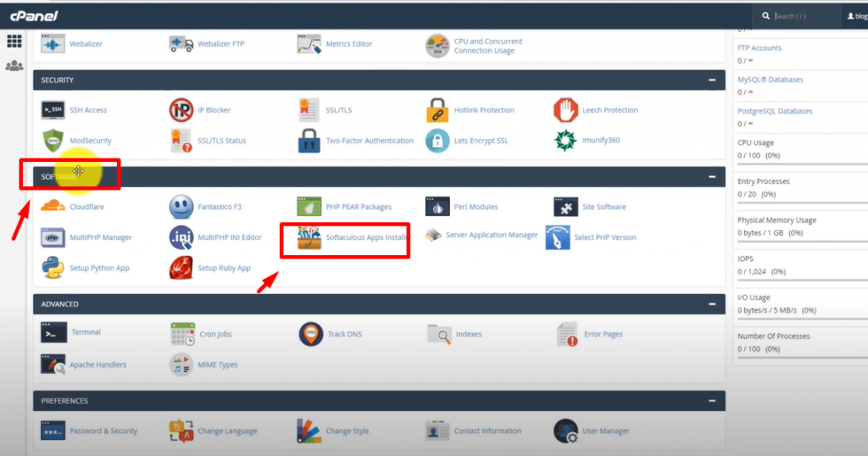Viewport: 868px width, 456px height.
Task: Click the CPU Usage statistic label
Action: point(755,142)
